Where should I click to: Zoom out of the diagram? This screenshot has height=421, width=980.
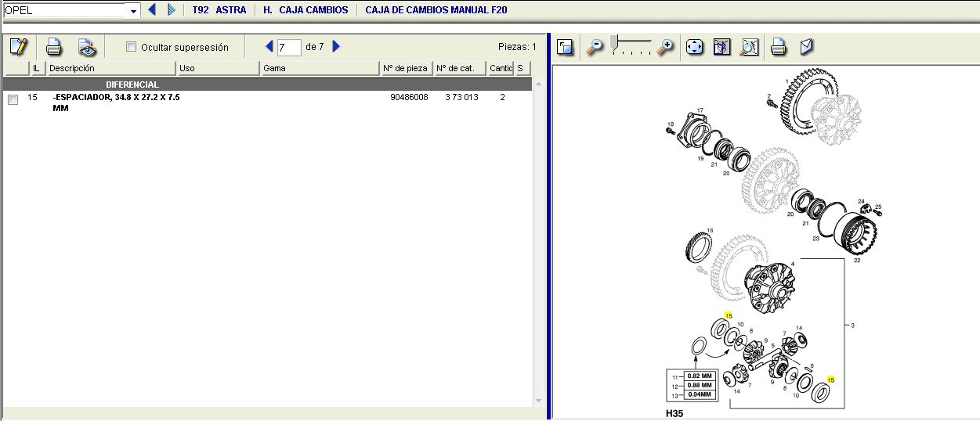click(x=595, y=47)
